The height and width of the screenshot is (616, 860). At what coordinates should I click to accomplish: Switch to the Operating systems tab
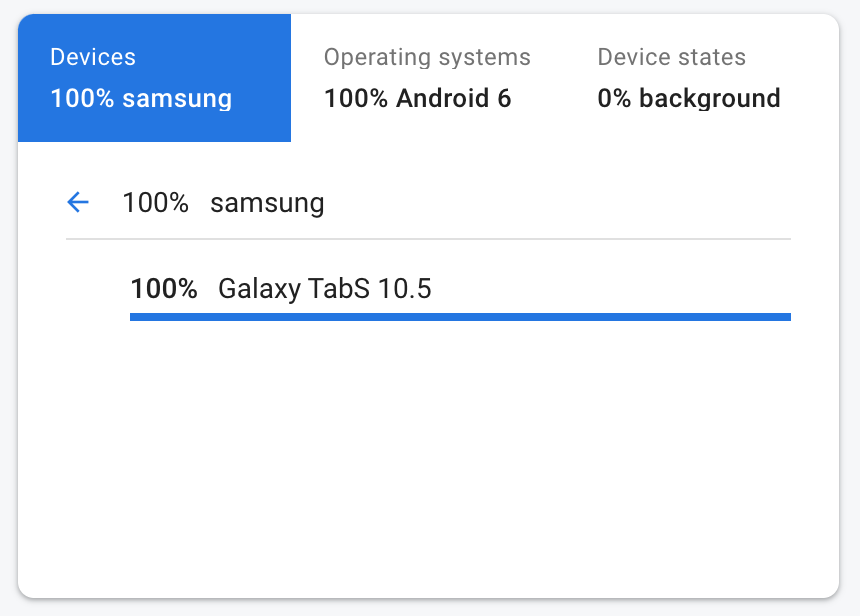[x=427, y=78]
